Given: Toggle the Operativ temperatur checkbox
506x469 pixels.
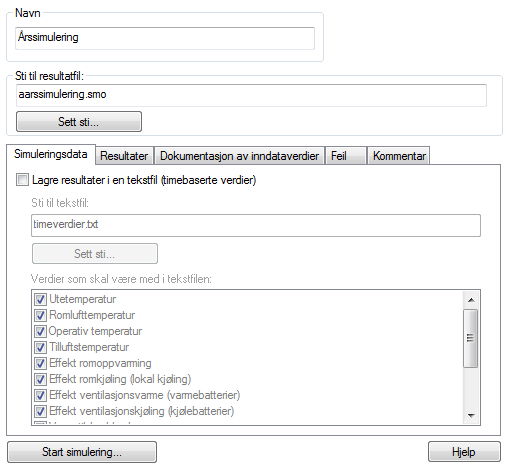Looking at the screenshot, I should pos(40,331).
